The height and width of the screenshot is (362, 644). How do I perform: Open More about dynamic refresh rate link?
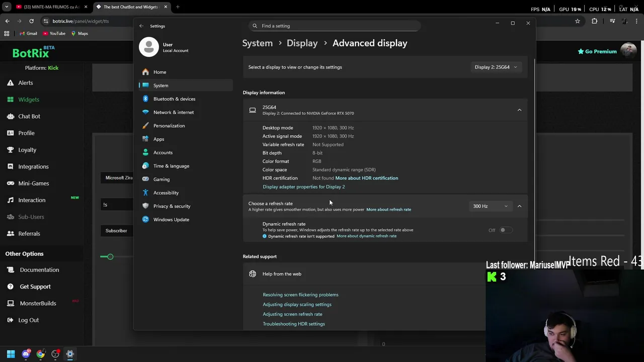tap(366, 236)
